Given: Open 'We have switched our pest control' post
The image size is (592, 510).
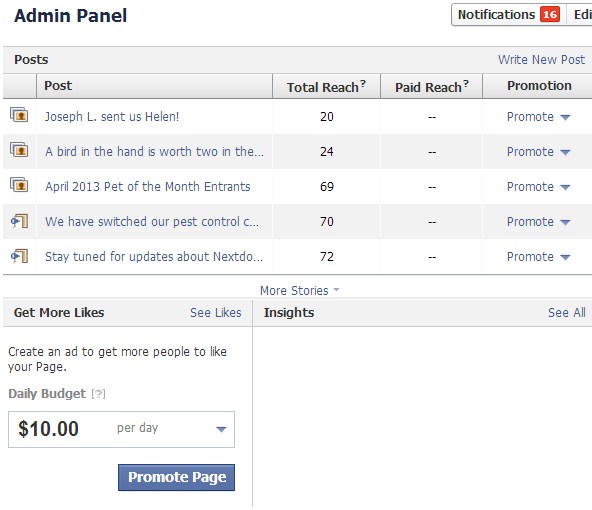Looking at the screenshot, I should 152,222.
